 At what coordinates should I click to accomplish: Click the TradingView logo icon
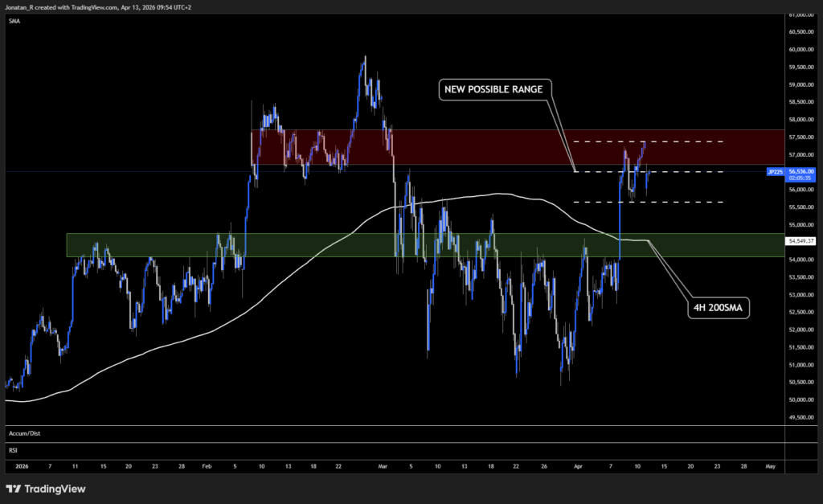click(14, 489)
